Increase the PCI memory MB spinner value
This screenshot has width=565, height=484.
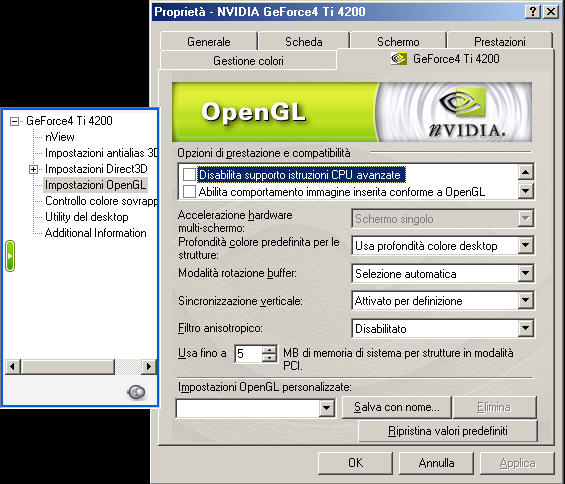tap(269, 349)
